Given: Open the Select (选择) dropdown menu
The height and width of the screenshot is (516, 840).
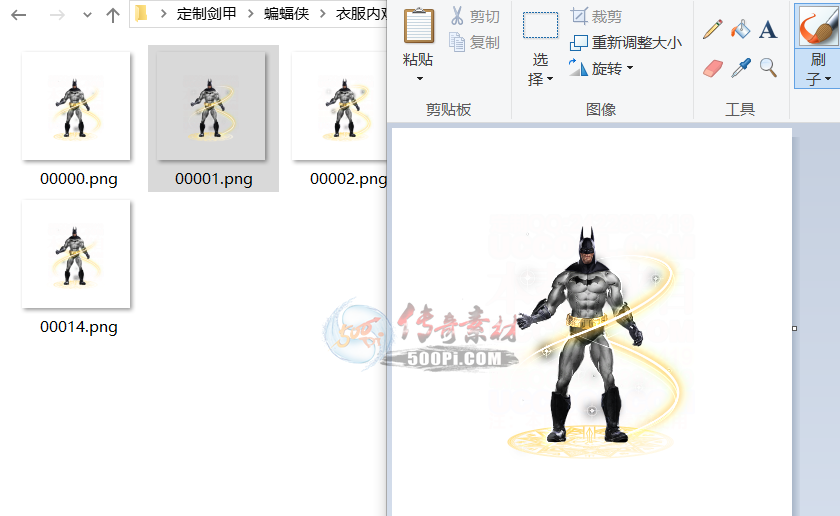Looking at the screenshot, I should pyautogui.click(x=540, y=70).
